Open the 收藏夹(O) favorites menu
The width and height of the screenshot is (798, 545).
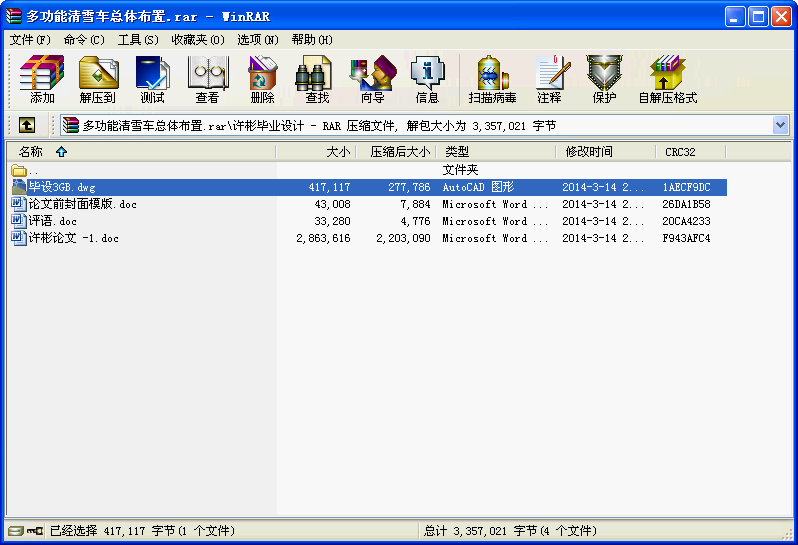(197, 40)
